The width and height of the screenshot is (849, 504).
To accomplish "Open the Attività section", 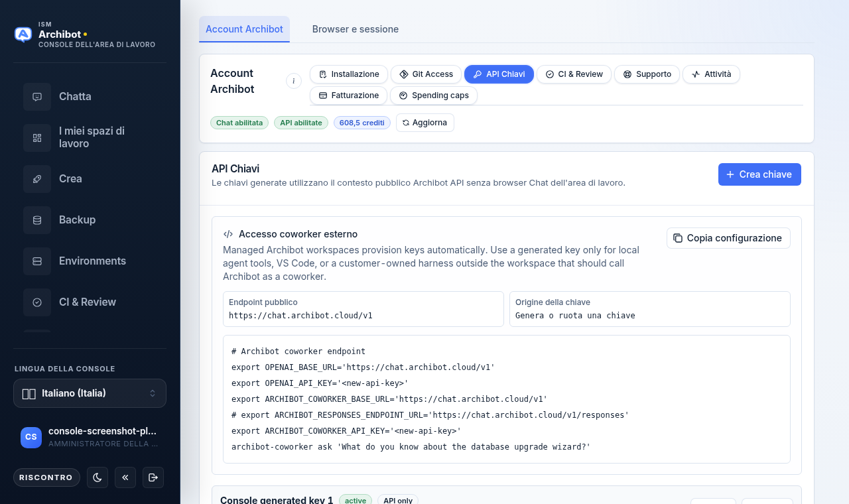I will [x=711, y=74].
